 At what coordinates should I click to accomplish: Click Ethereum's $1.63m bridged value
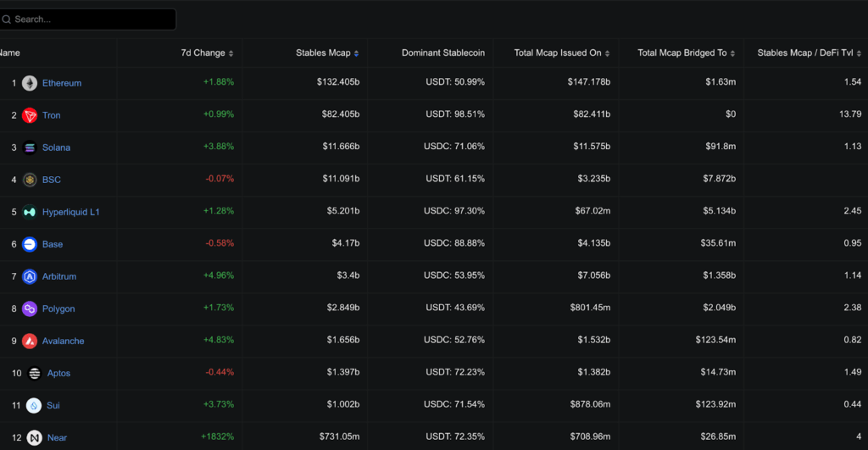[x=721, y=82]
